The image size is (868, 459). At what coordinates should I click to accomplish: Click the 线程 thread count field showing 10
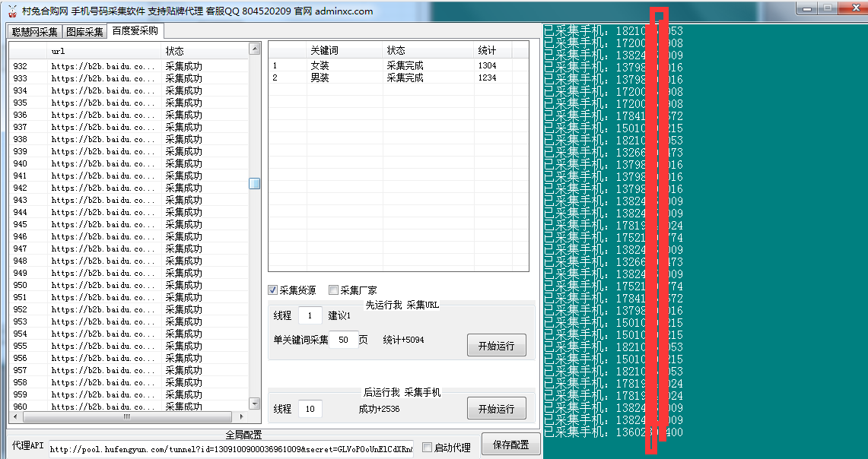pos(311,408)
